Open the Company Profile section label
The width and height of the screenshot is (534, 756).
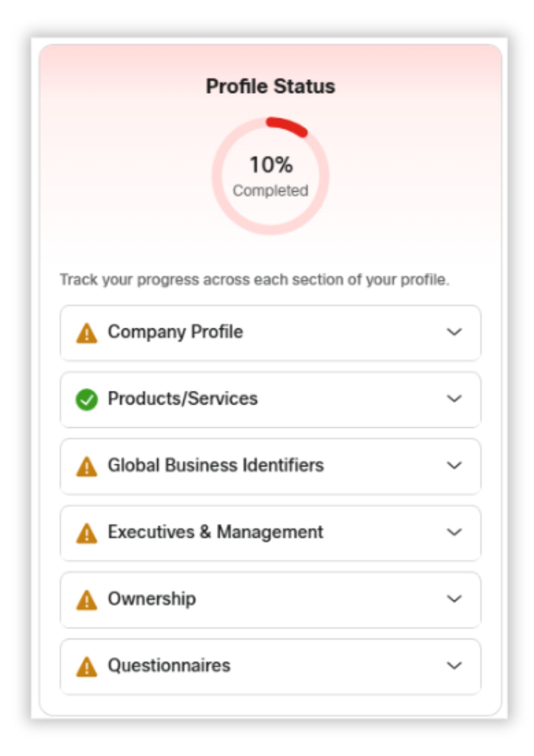175,332
